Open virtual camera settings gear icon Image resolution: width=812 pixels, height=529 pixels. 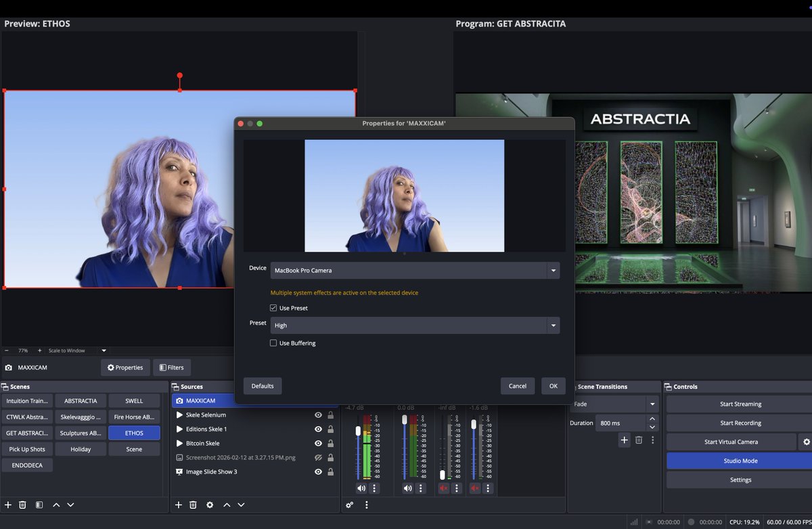pyautogui.click(x=806, y=442)
